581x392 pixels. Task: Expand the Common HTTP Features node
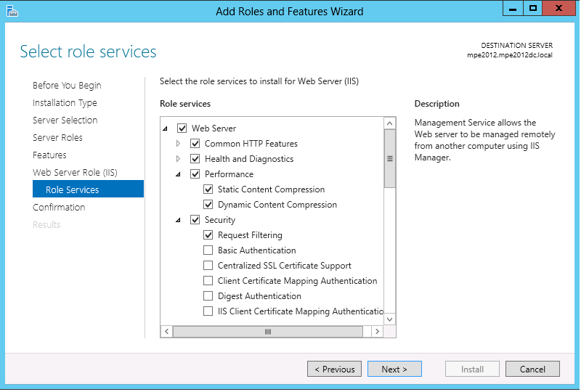pyautogui.click(x=178, y=144)
